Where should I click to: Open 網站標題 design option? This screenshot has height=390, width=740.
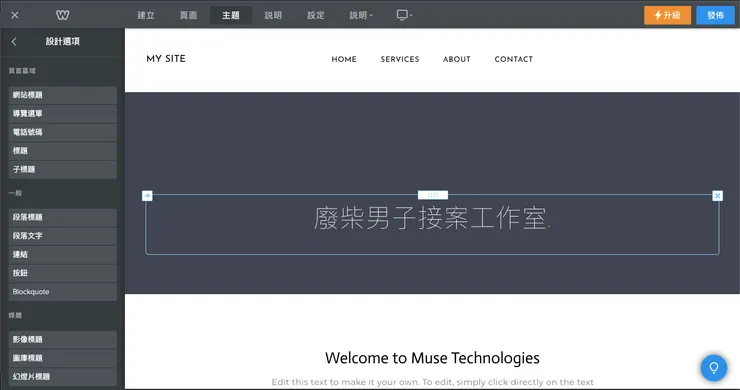point(62,95)
